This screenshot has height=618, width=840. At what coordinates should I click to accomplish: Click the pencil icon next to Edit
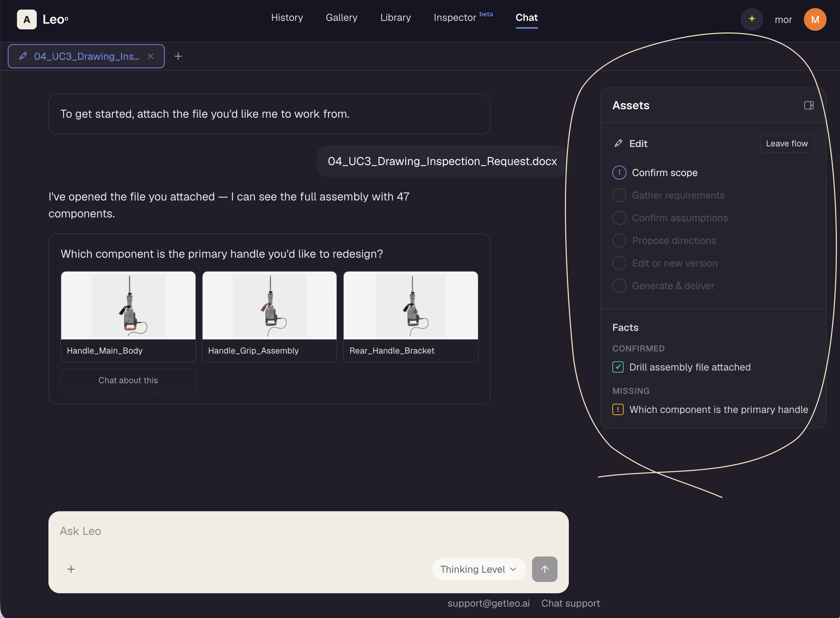click(618, 143)
